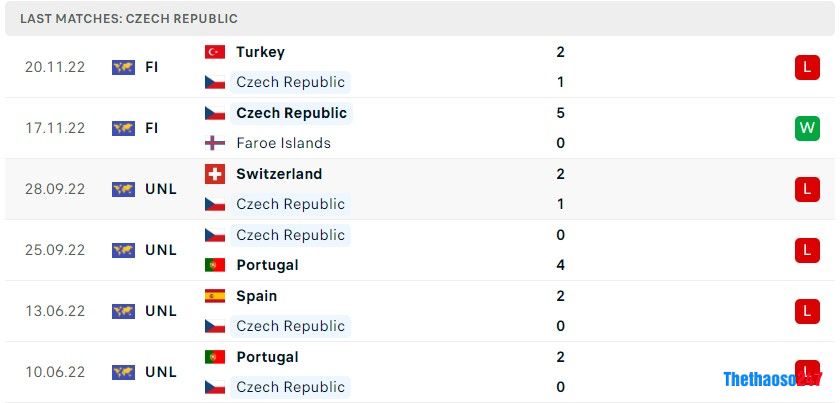Select the 13.06.22 match date
The height and width of the screenshot is (403, 840).
coord(55,311)
